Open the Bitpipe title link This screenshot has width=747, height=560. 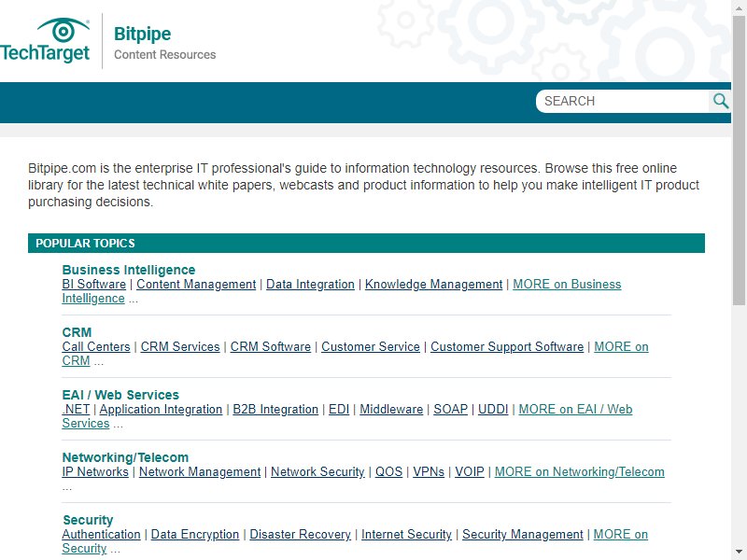click(x=142, y=34)
